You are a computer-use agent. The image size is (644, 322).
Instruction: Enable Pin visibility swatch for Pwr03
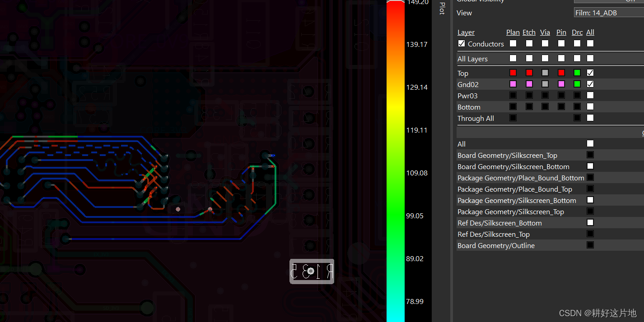561,95
